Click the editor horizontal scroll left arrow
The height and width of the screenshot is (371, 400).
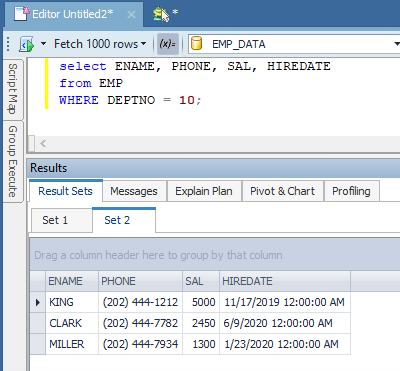click(x=43, y=144)
